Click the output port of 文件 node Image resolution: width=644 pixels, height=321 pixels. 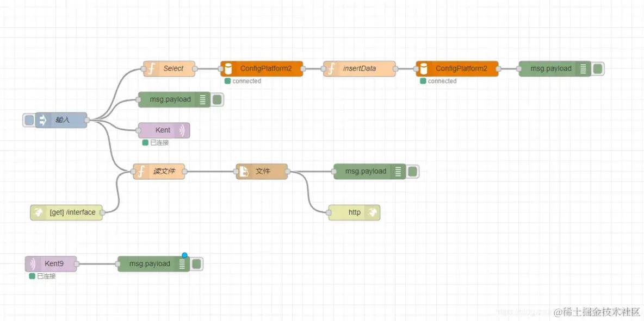[x=288, y=172]
